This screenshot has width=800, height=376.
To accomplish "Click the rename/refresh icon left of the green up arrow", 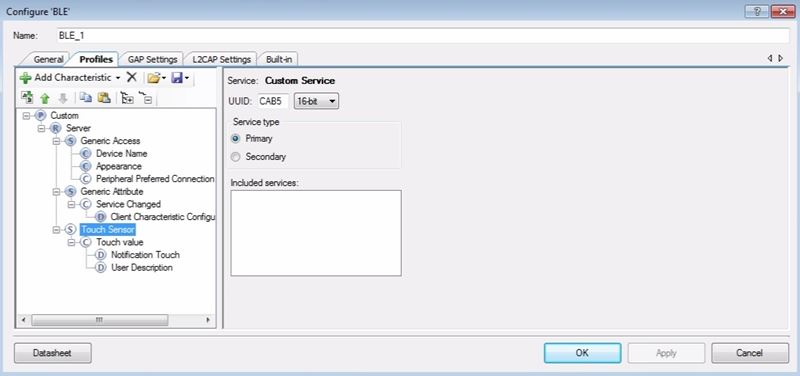I will pos(27,97).
